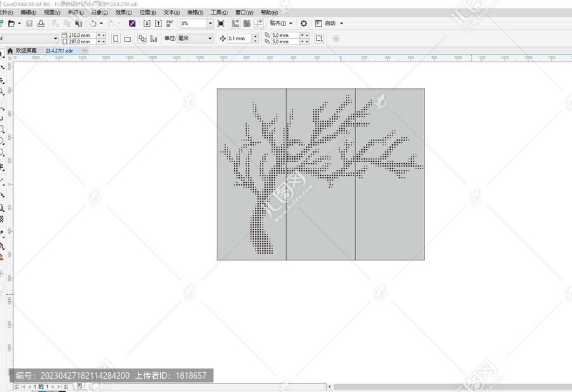Screen dimensions: 572x392
Task: Open the 文本(X) menu
Action: [172, 13]
